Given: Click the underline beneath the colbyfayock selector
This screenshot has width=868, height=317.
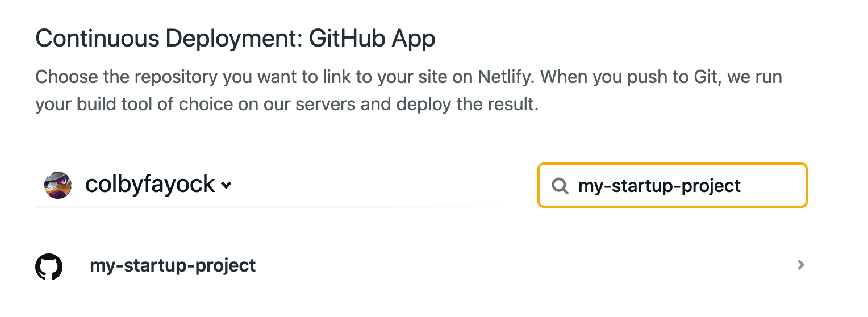Looking at the screenshot, I should [x=258, y=207].
